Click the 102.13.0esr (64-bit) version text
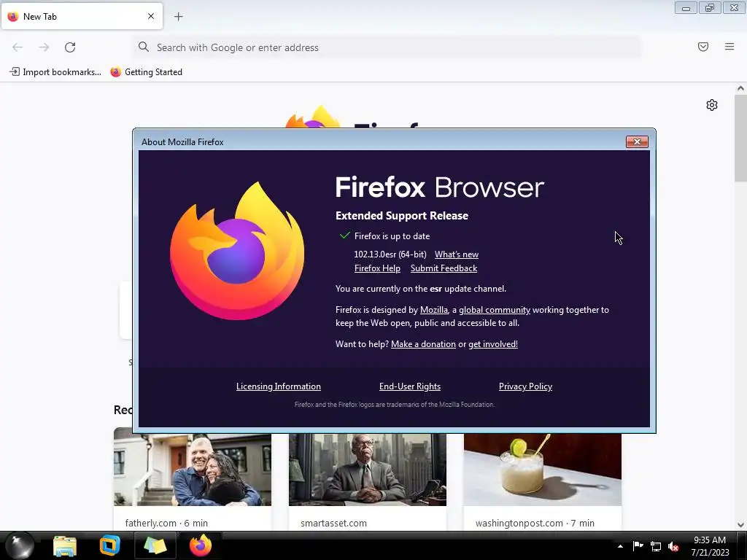Viewport: 747px width, 560px height. tap(390, 254)
